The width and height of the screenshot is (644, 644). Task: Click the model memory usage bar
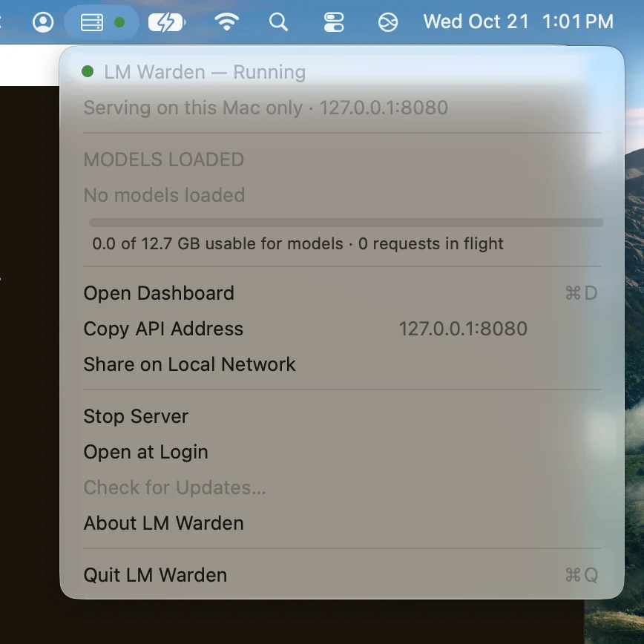pyautogui.click(x=346, y=223)
